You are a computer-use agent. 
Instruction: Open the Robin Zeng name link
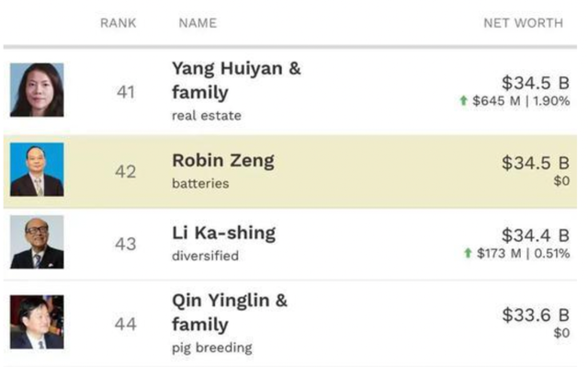click(x=223, y=161)
